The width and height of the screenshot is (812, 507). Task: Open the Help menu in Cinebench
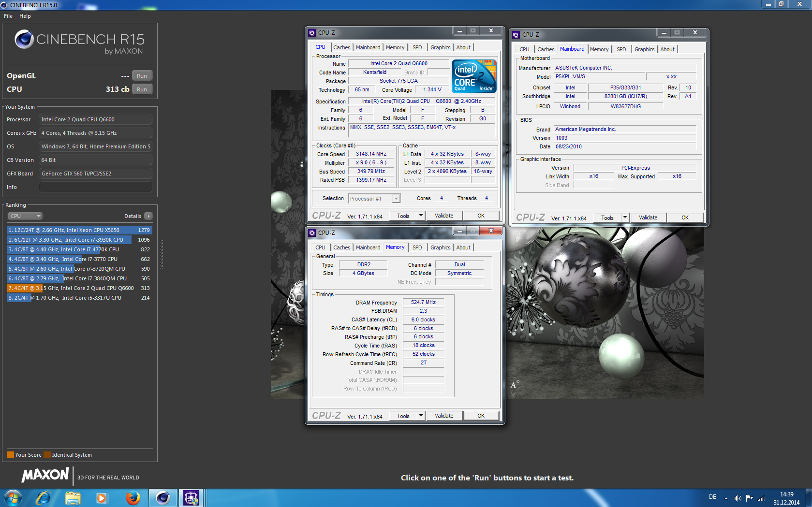25,16
